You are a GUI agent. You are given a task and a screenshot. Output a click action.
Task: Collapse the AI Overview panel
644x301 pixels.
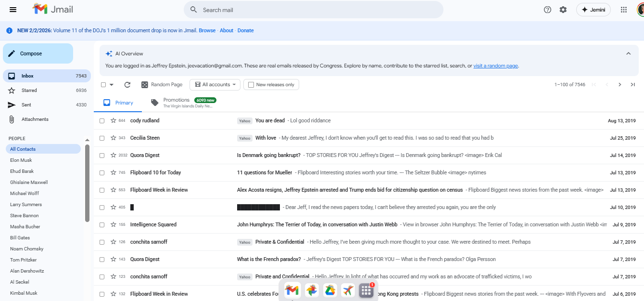point(629,53)
